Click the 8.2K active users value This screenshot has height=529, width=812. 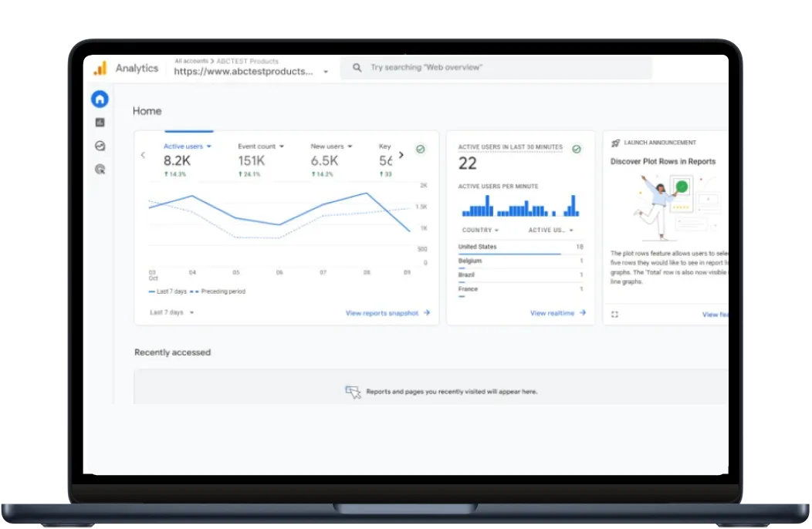[x=177, y=161]
